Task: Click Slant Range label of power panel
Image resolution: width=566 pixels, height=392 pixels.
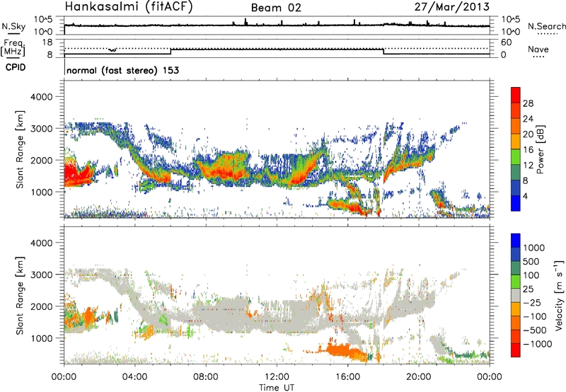Action: (20, 149)
